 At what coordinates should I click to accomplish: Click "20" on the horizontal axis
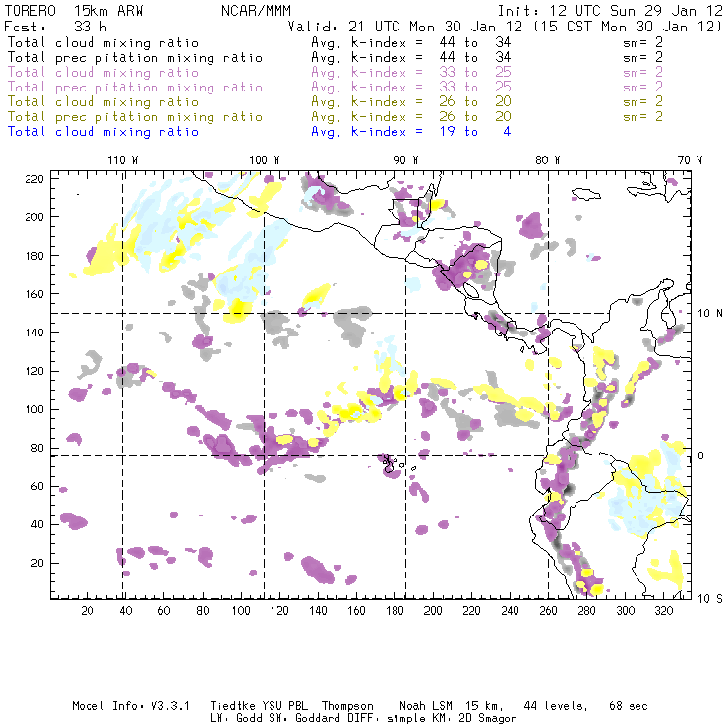(x=88, y=611)
